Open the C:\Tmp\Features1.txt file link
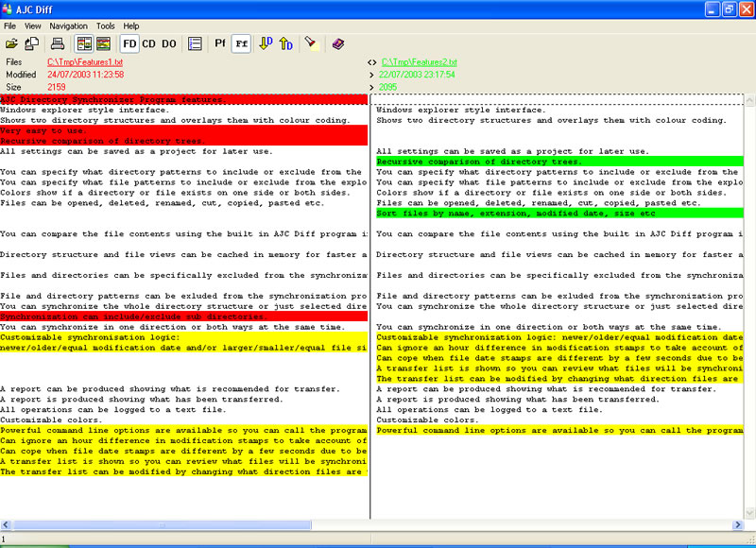This screenshot has width=756, height=548. point(85,62)
